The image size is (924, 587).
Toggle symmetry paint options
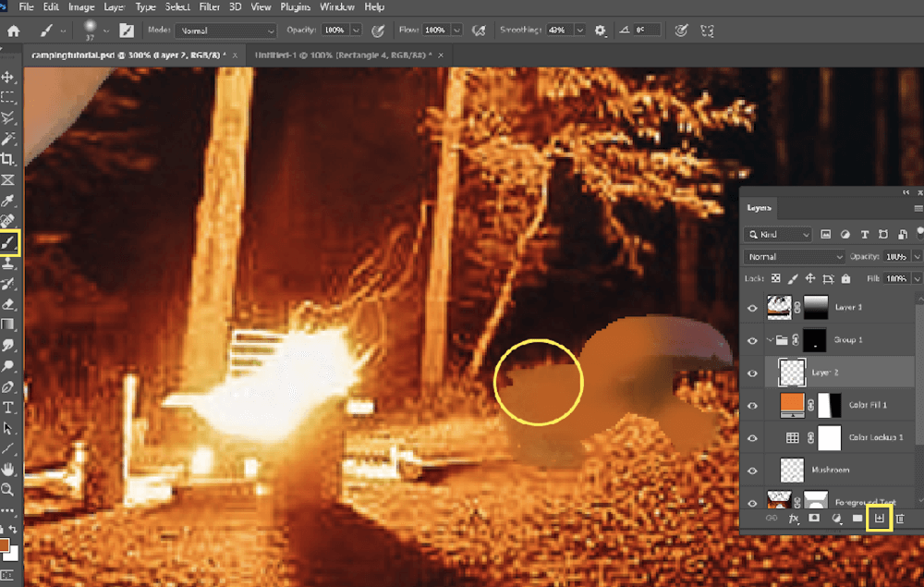(707, 31)
